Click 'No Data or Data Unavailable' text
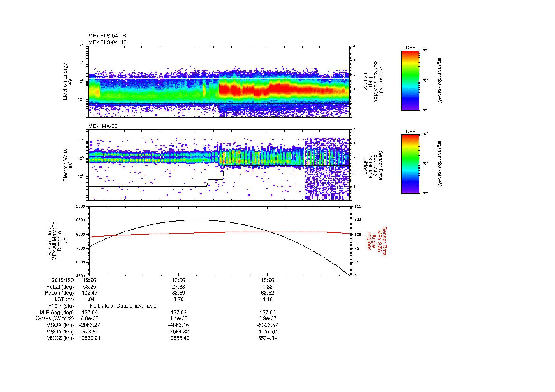The height and width of the screenshot is (392, 555). tap(123, 306)
